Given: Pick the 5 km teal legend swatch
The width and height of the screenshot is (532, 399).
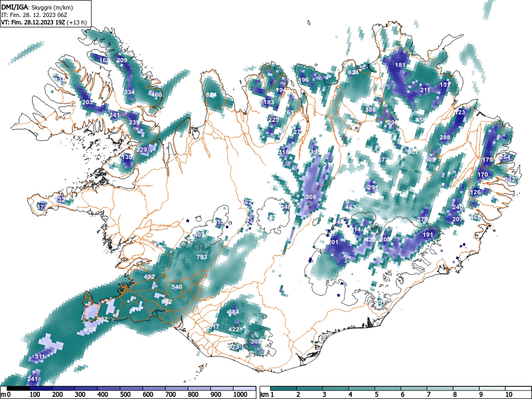Looking at the screenshot, I should [388, 388].
